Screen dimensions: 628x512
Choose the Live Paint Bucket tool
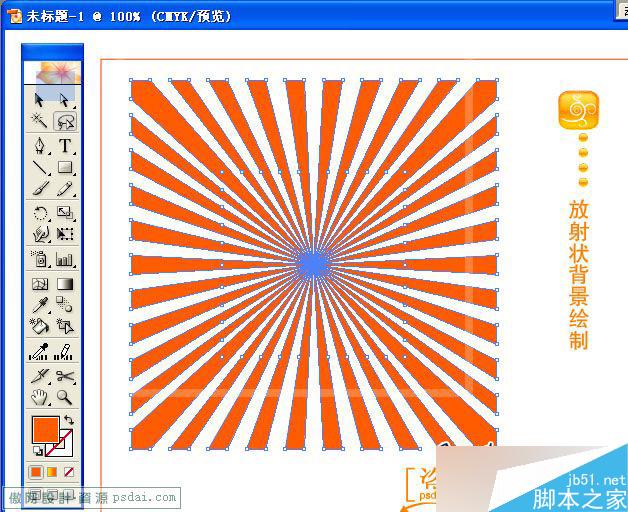pyautogui.click(x=39, y=326)
